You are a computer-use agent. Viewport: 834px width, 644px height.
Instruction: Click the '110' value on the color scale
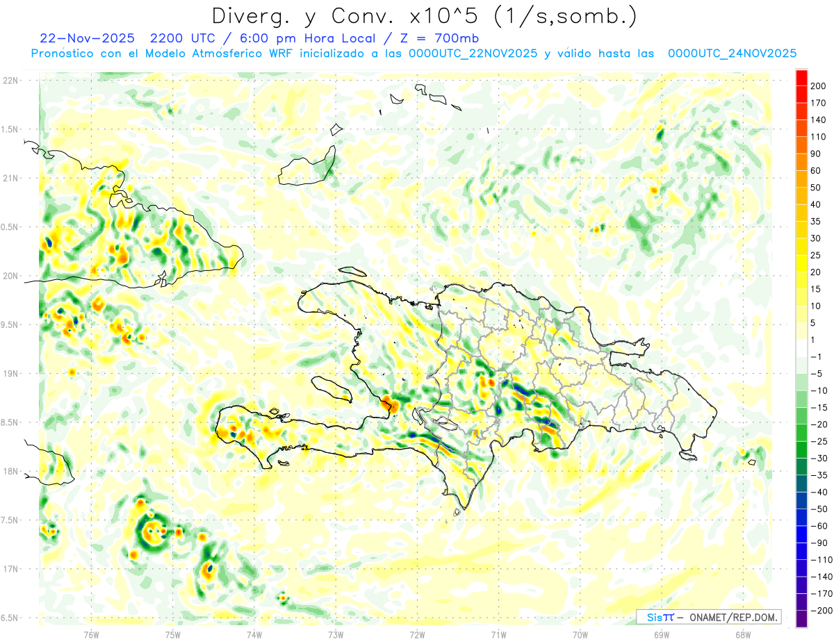coord(818,137)
